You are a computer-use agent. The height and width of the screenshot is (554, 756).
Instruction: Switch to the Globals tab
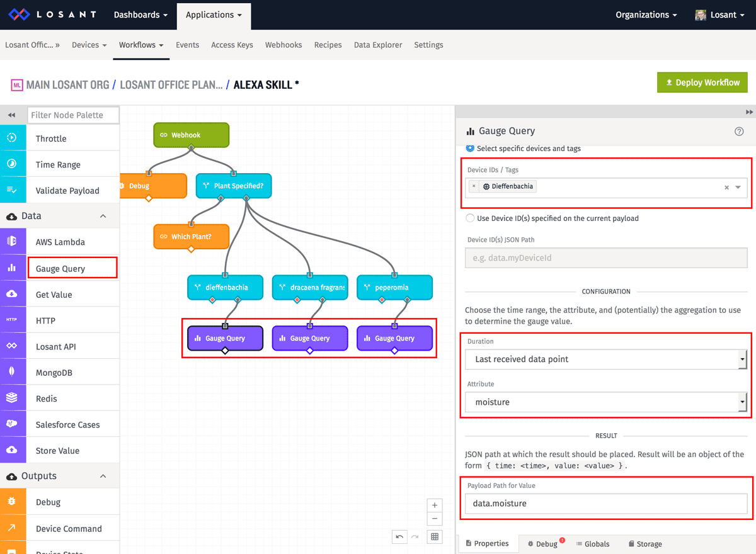pos(593,543)
